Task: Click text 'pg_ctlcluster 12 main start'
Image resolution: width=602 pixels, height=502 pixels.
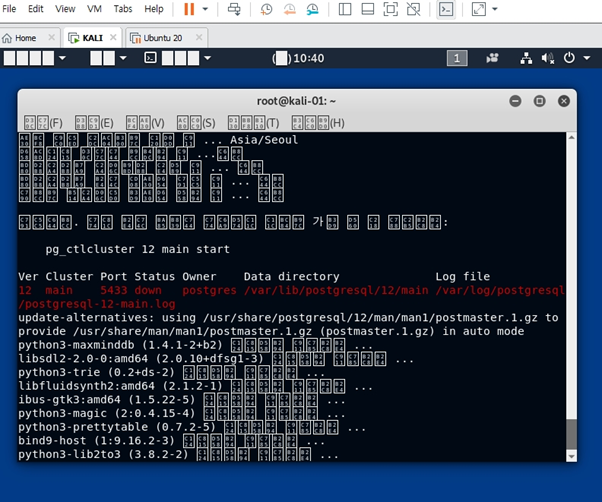Action: (x=137, y=249)
